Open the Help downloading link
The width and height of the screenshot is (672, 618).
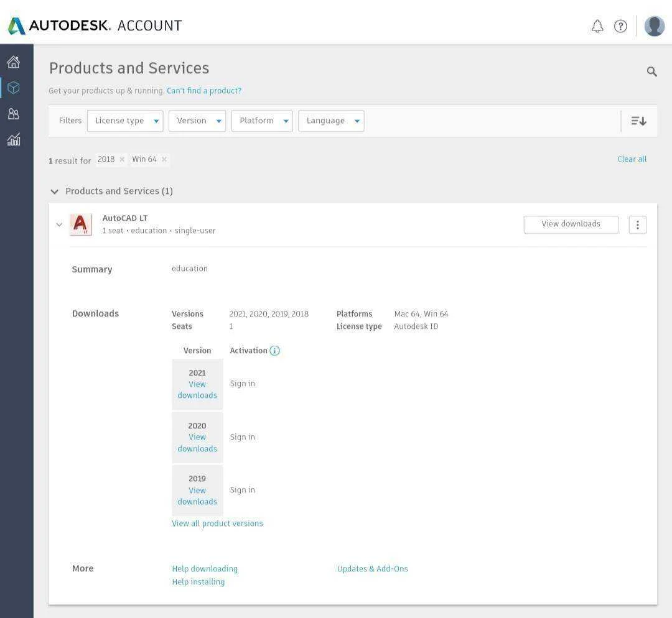point(205,569)
